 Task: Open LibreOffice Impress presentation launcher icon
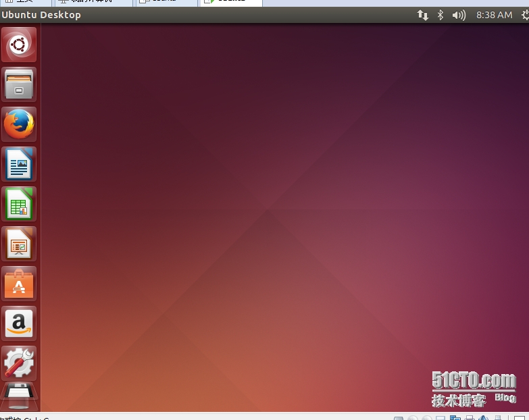point(19,243)
